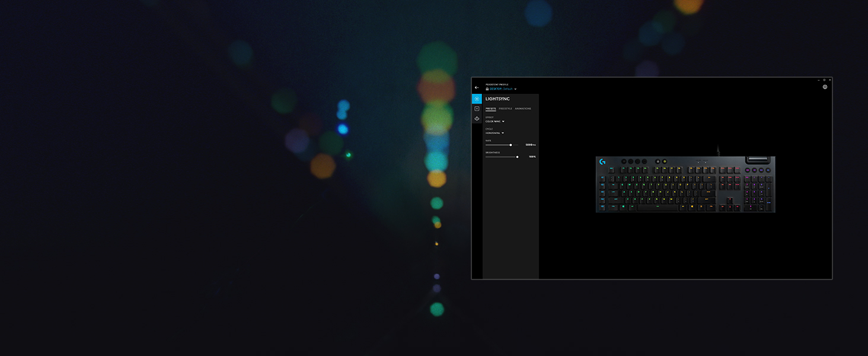This screenshot has height=356, width=868.
Task: Switch to the Presets tab
Action: point(491,109)
